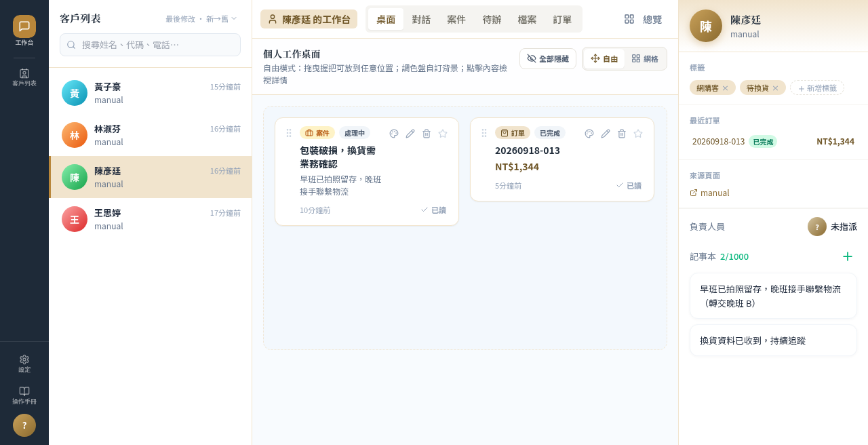Delete the 包裝破損 case card
868x445 pixels.
pos(427,134)
